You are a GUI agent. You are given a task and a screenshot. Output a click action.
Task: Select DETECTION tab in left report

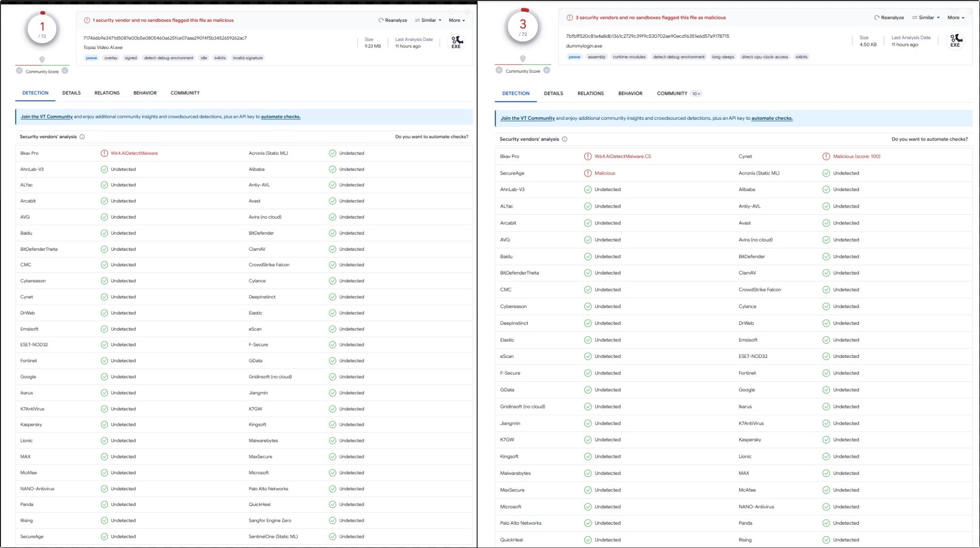(x=35, y=93)
